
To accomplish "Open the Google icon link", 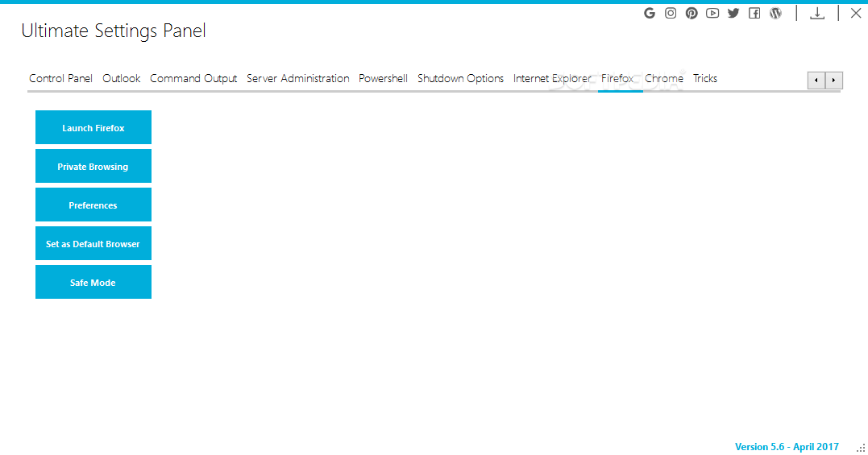I will (650, 13).
